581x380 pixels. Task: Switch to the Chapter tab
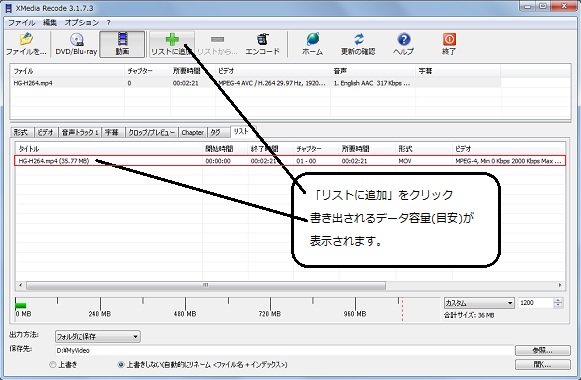coord(192,132)
